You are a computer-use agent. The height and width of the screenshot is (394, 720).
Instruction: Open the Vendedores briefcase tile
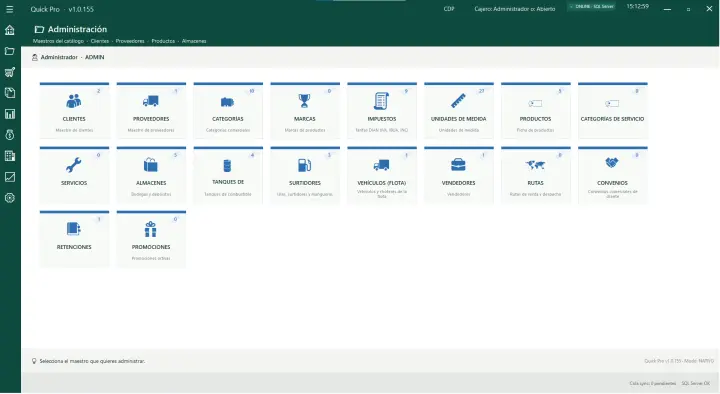coord(459,175)
